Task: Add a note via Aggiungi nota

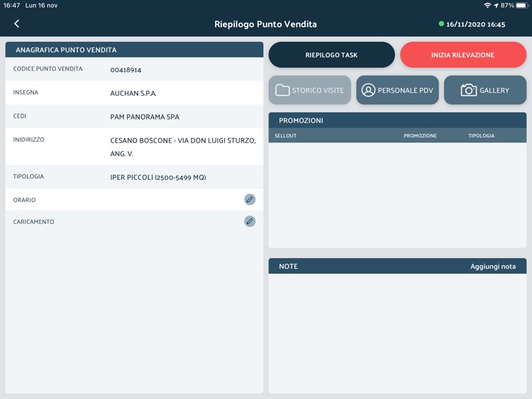Action: pyautogui.click(x=493, y=266)
